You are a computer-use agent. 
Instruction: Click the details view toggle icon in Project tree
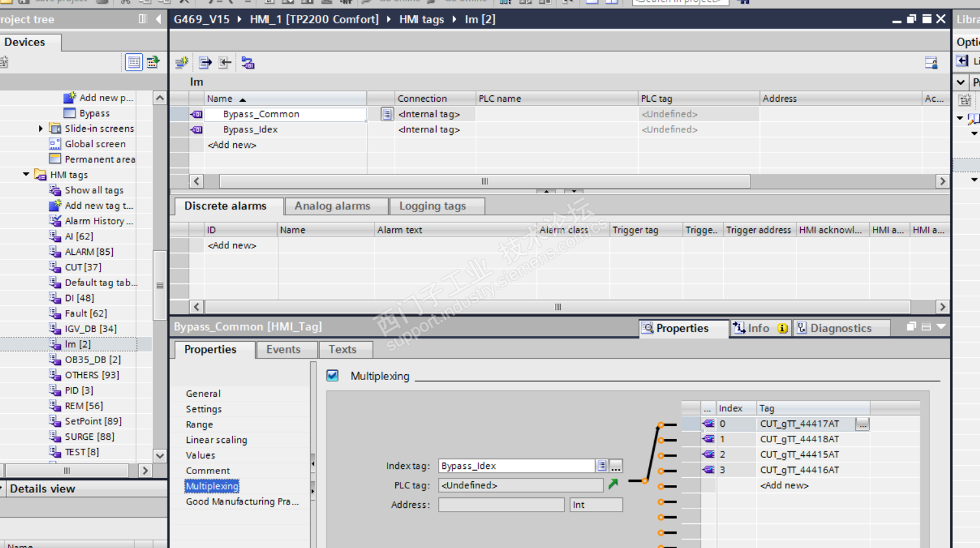134,62
